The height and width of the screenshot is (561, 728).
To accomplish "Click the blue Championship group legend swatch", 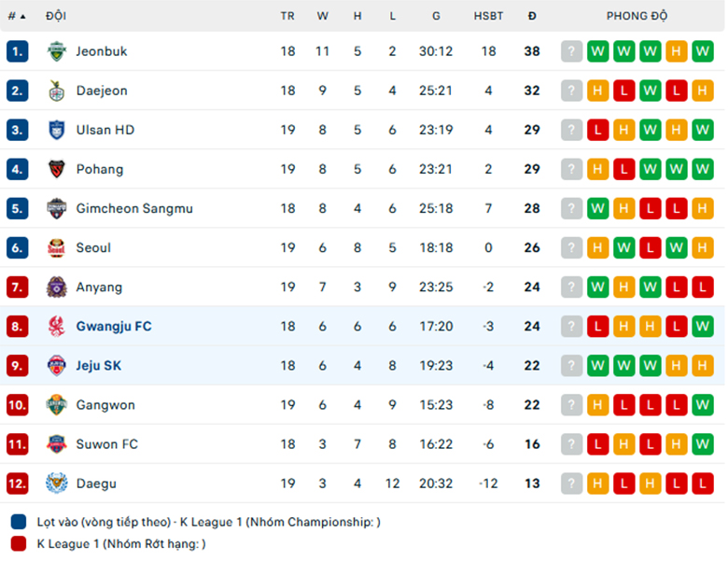I will coord(19,522).
